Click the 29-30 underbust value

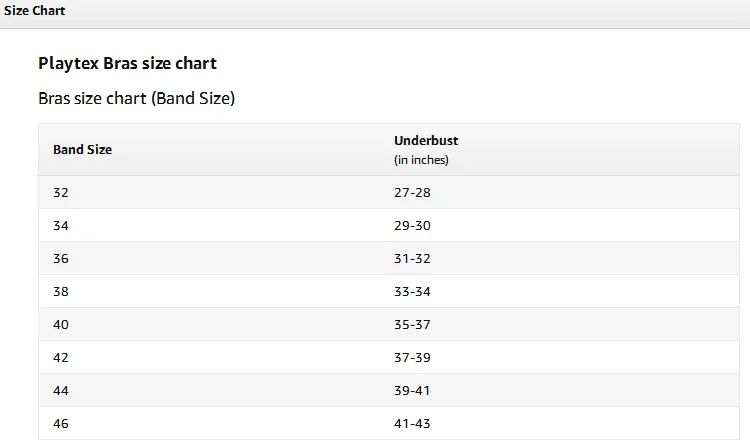412,225
